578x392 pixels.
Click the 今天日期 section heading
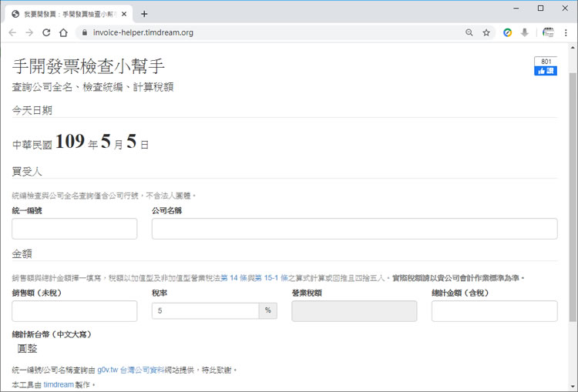(x=32, y=110)
